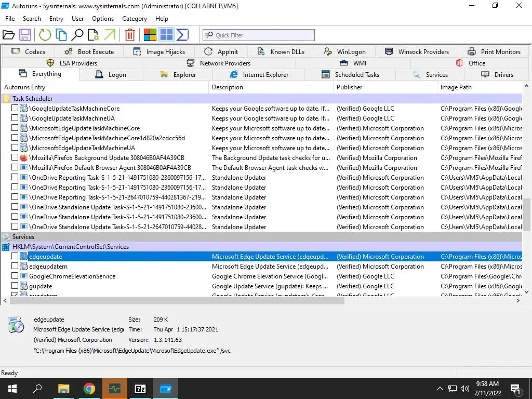
Task: Switch to the Scheduled Tasks tab
Action: 350,75
